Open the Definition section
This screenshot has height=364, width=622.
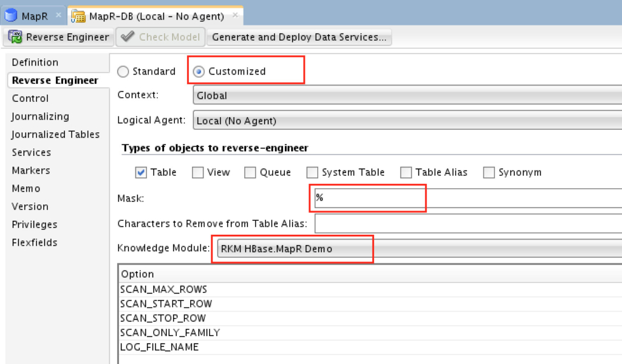tap(35, 62)
